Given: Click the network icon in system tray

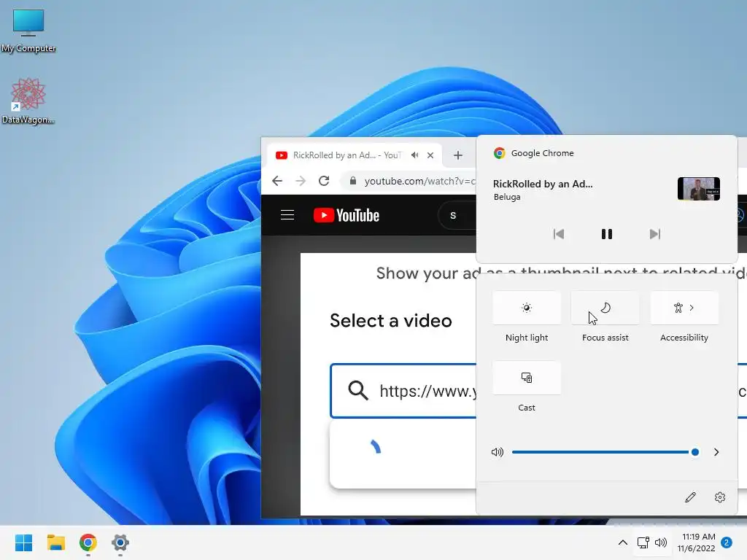Looking at the screenshot, I should click(x=643, y=542).
